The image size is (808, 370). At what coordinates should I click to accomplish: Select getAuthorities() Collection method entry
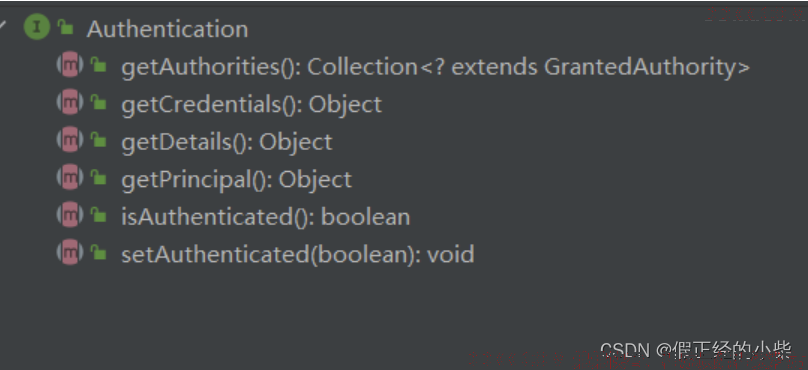click(435, 67)
